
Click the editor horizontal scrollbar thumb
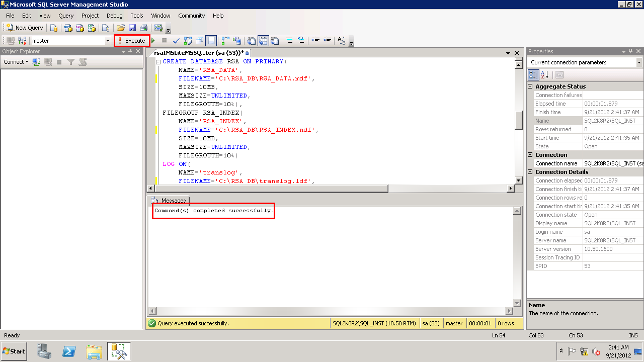pyautogui.click(x=272, y=189)
